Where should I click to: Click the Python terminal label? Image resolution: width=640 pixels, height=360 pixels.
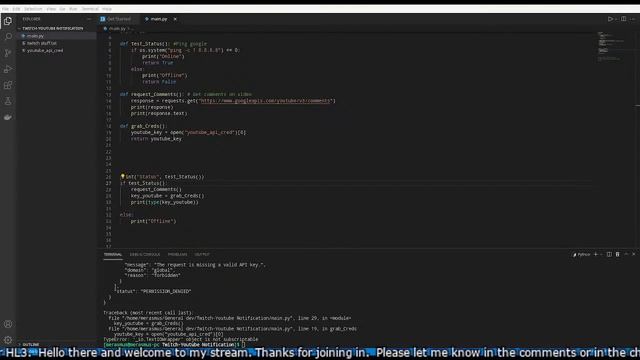coord(582,254)
